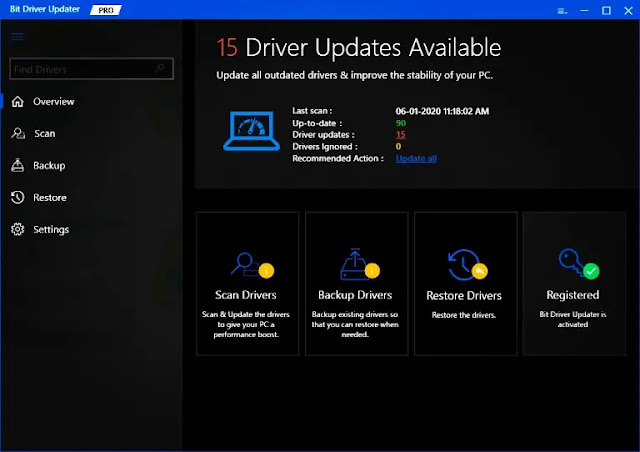Open the Restore Drivers card title
Screen dimensions: 640x452
click(x=464, y=296)
